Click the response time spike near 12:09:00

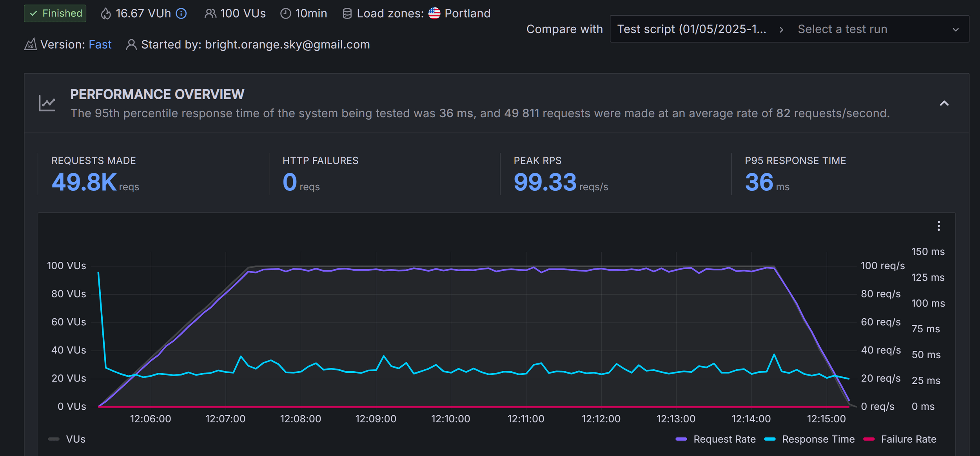[x=384, y=356]
